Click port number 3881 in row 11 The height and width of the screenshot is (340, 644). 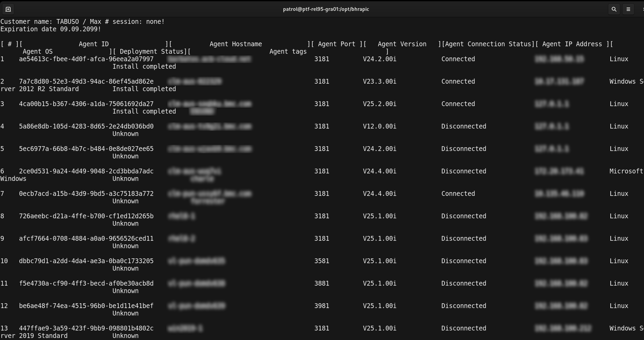[321, 283]
